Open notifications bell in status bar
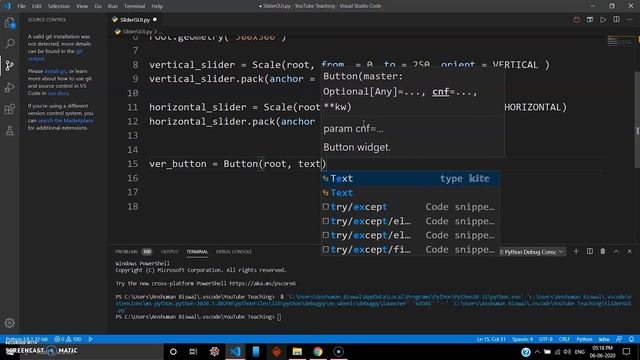The width and height of the screenshot is (640, 360). (x=631, y=339)
